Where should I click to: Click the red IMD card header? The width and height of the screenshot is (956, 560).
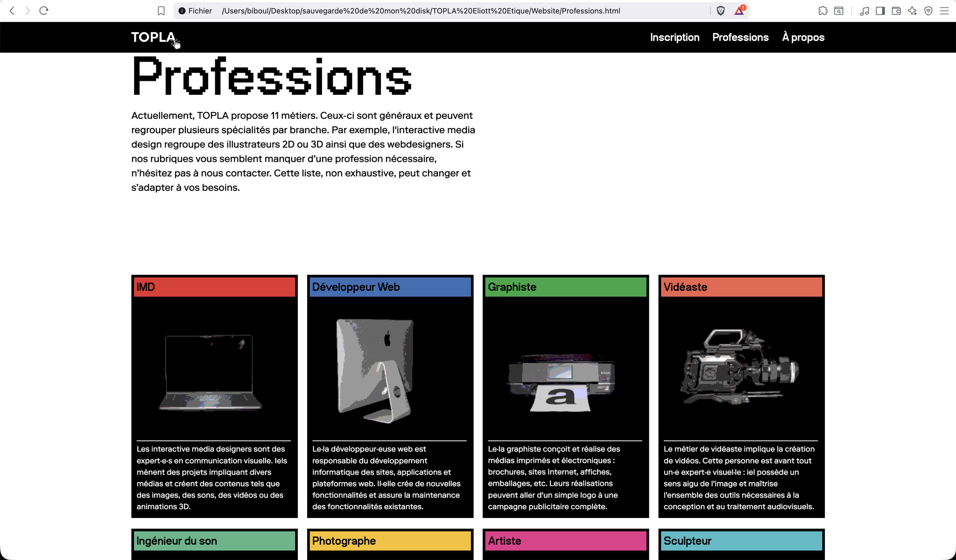click(x=215, y=287)
